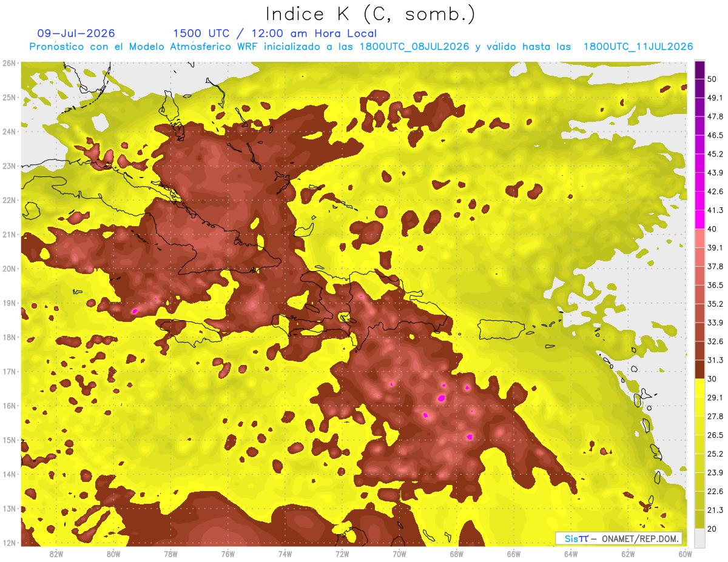Click the latitude axis label "26N"
The image size is (728, 562).
tap(8, 63)
